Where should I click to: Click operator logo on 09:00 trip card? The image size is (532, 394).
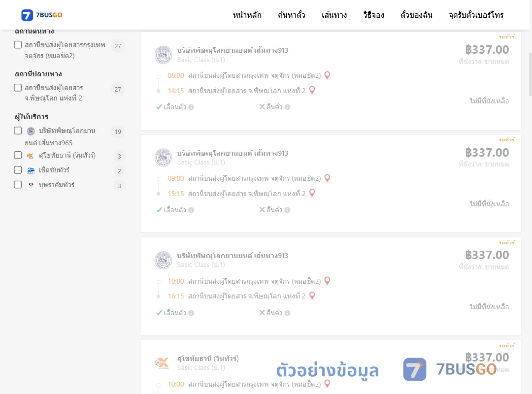coord(163,158)
